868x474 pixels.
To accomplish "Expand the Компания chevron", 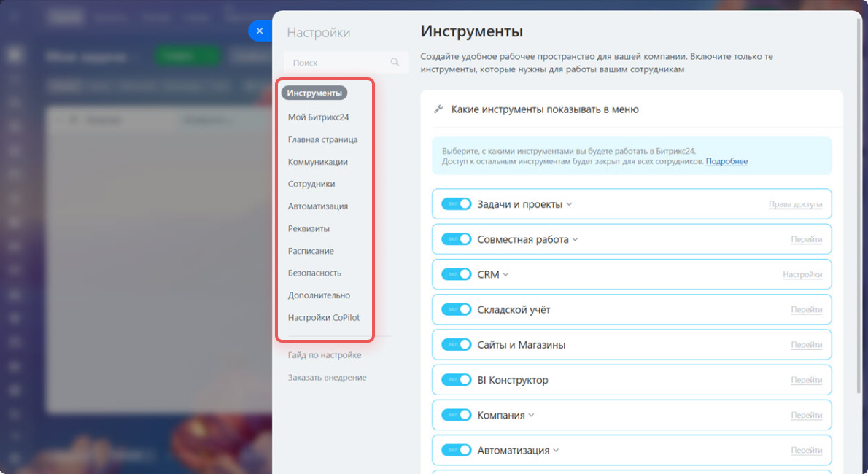I will coord(531,416).
